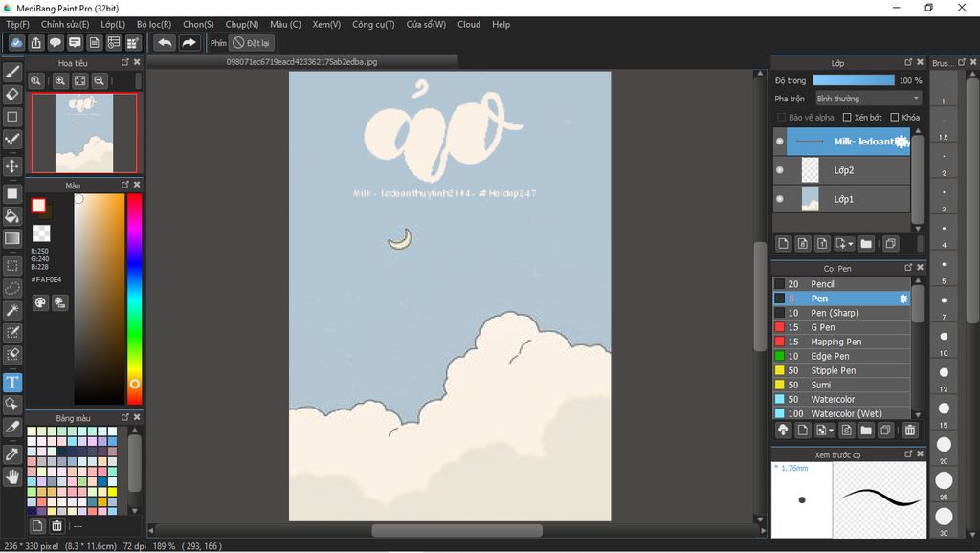Expand add-brush dropdown arrow in Cọ panel
Screen dimensions: 980x553
click(832, 431)
